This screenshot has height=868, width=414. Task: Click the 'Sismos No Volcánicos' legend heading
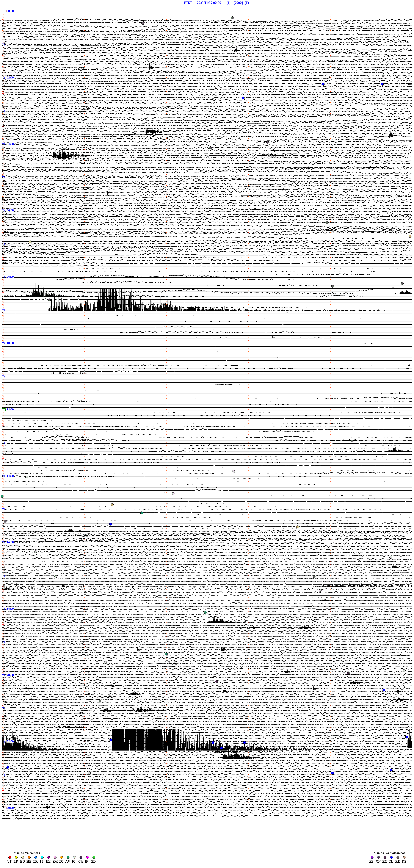tap(389, 853)
